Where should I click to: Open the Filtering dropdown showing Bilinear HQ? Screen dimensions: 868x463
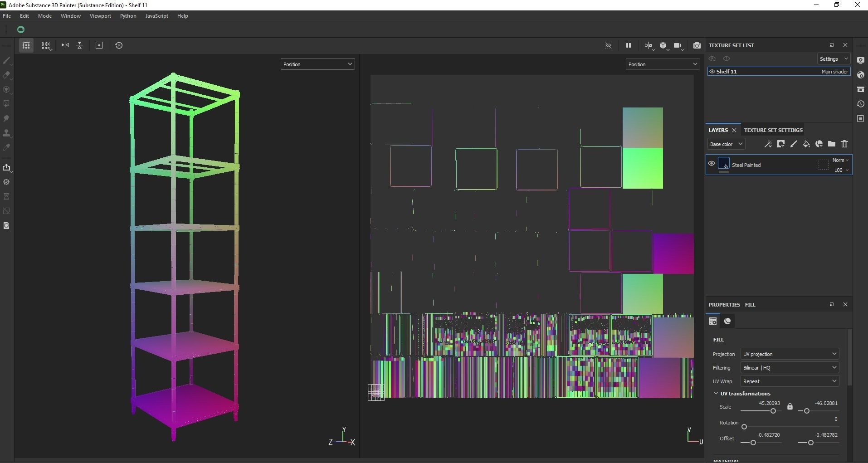(790, 368)
